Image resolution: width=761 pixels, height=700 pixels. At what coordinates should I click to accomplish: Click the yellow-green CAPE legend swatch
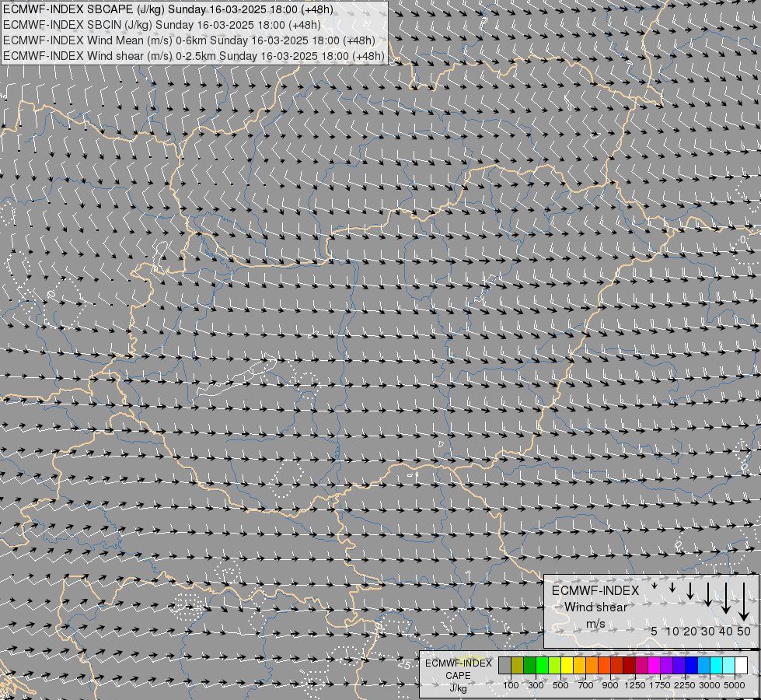point(554,665)
